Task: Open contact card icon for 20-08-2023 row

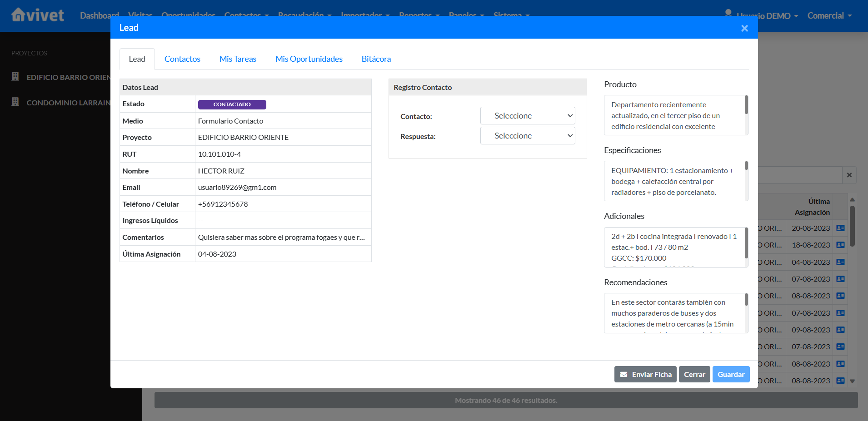Action: click(840, 228)
